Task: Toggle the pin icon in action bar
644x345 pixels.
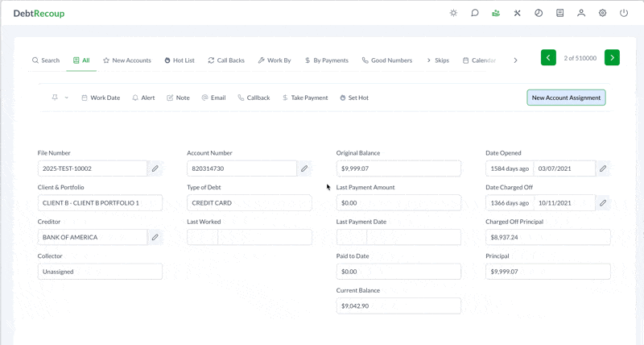Action: coord(55,98)
